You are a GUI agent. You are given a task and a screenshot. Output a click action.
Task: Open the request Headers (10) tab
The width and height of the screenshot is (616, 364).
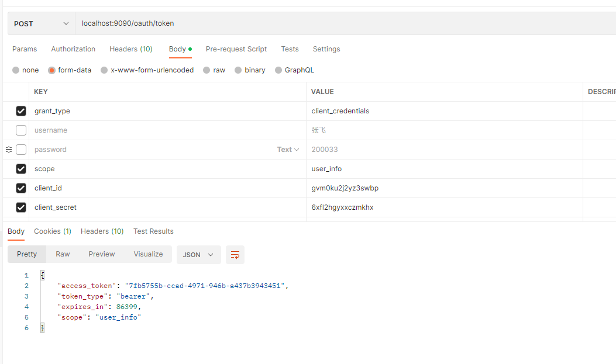[x=131, y=49]
